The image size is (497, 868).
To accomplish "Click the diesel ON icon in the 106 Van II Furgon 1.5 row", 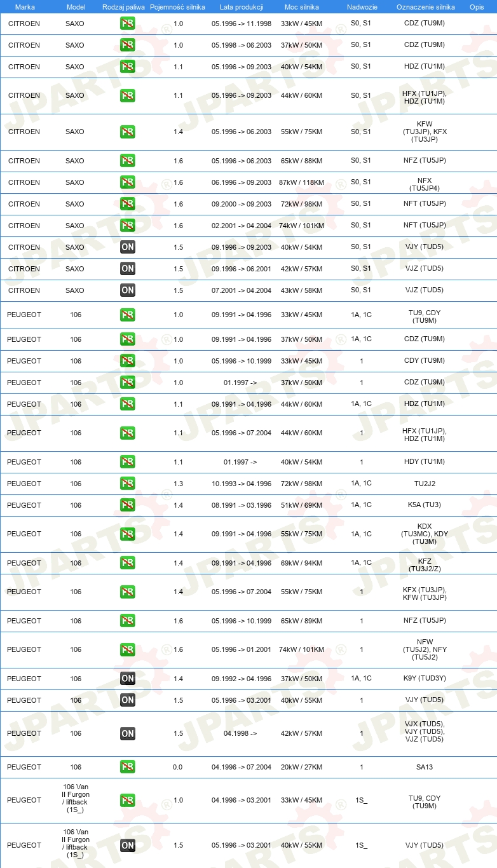I will tap(127, 846).
